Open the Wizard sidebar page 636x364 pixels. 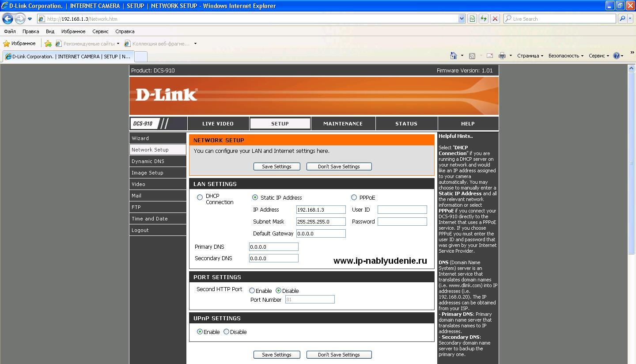click(x=158, y=138)
